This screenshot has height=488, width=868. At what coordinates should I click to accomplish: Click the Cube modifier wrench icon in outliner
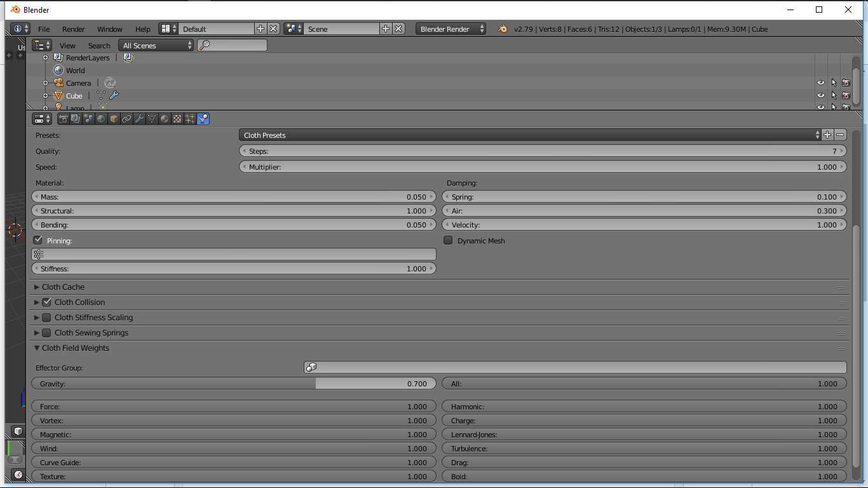click(114, 96)
